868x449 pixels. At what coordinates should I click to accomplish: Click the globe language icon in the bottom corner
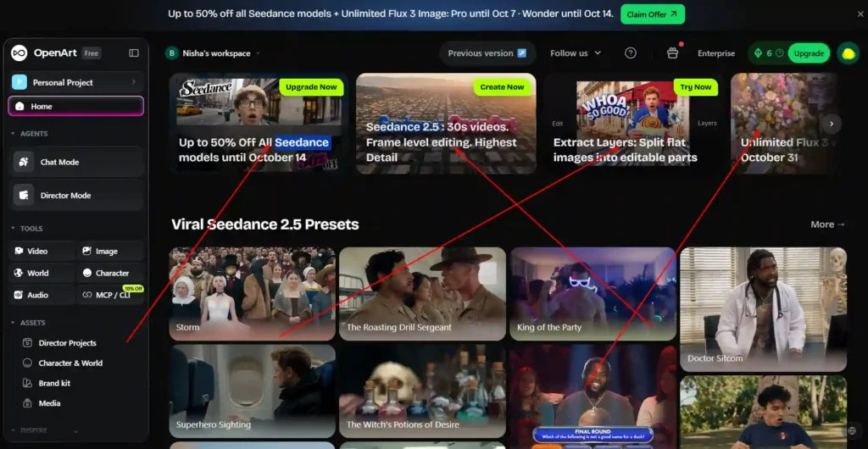852,430
